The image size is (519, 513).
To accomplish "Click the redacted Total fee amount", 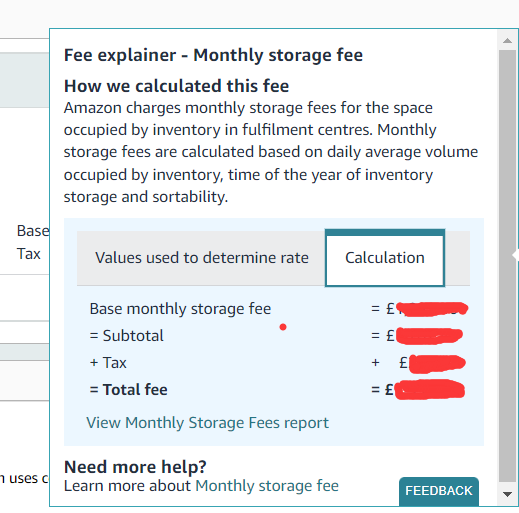I will pyautogui.click(x=429, y=389).
